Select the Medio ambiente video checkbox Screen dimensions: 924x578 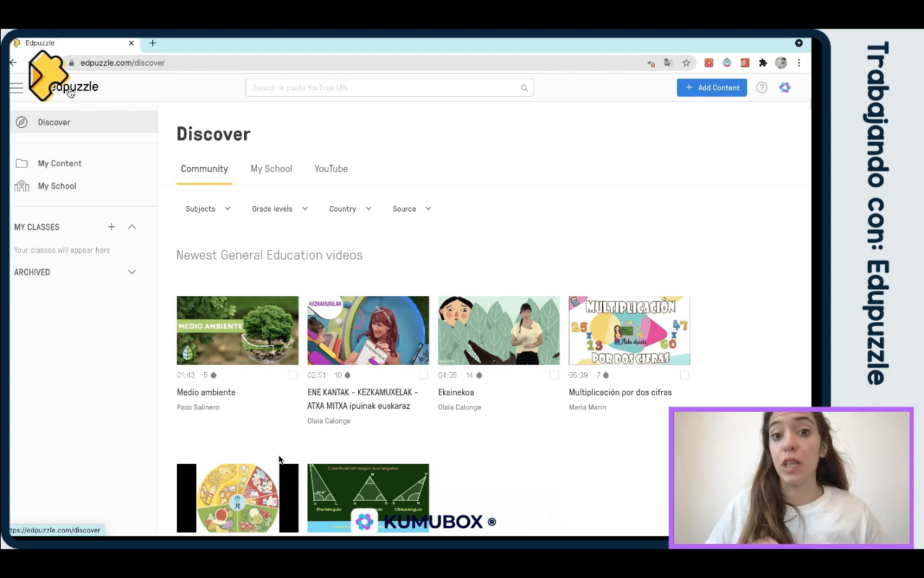point(292,375)
